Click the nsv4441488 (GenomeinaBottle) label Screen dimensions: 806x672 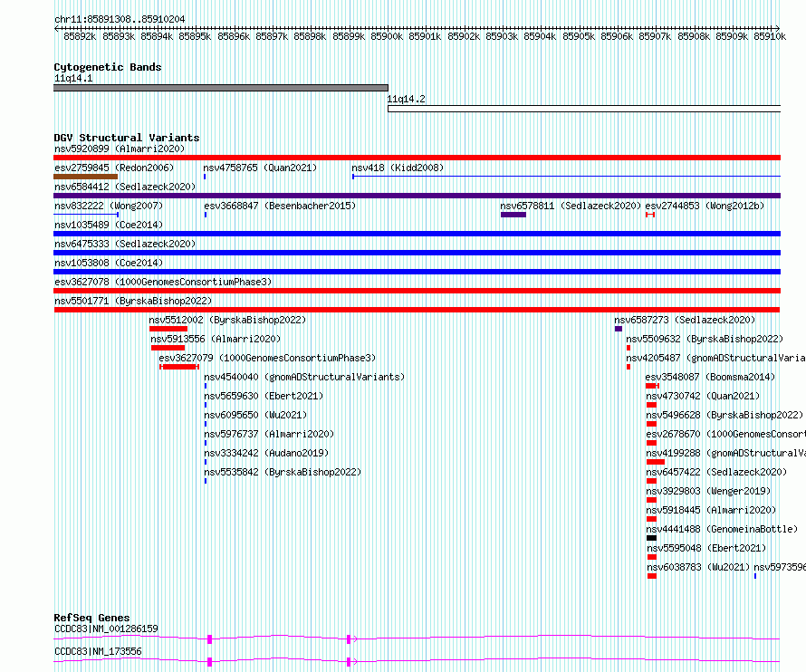point(722,530)
